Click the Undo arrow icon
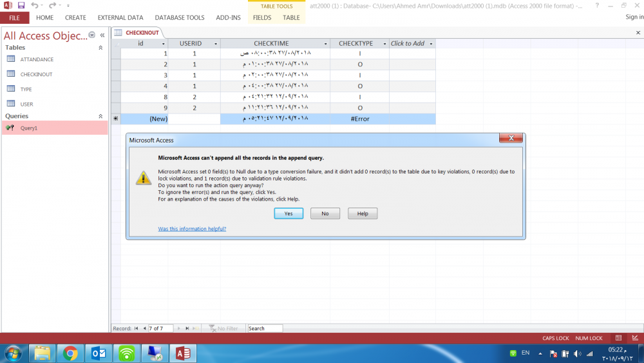The image size is (644, 363). 35,5
